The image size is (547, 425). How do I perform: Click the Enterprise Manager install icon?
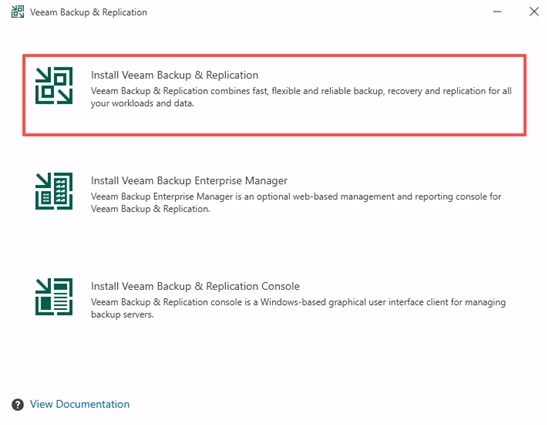(54, 191)
